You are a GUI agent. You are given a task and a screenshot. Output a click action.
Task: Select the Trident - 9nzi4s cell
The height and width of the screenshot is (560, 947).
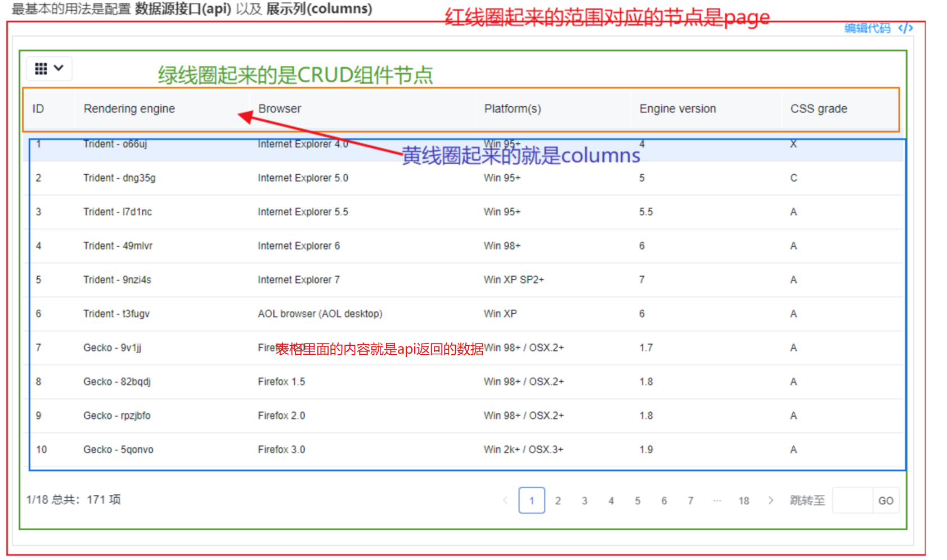(117, 279)
